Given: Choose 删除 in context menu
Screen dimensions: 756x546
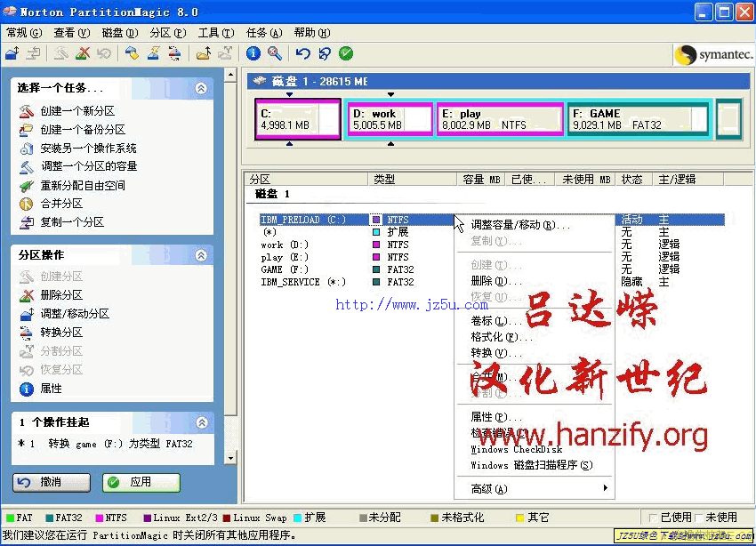Looking at the screenshot, I should pos(535,281).
